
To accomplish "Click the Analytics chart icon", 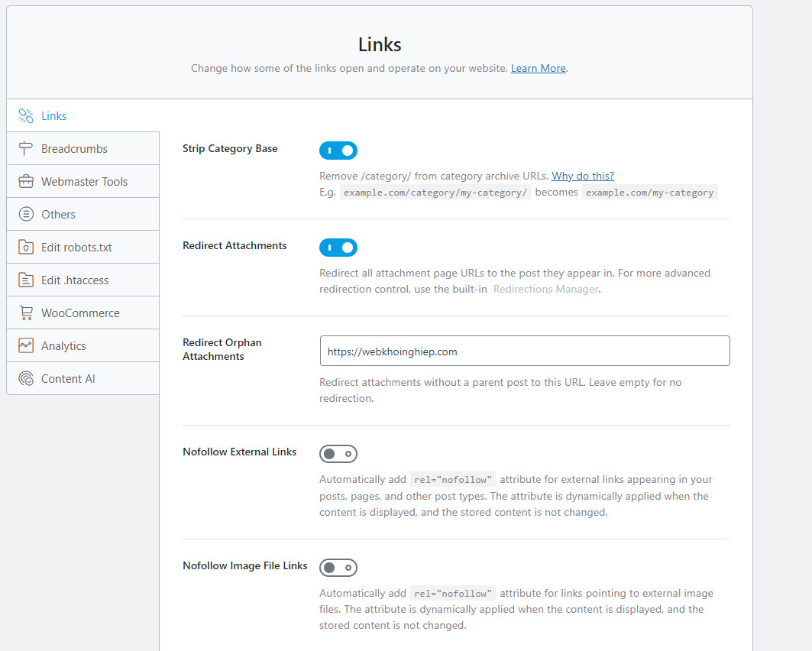I will (x=26, y=346).
